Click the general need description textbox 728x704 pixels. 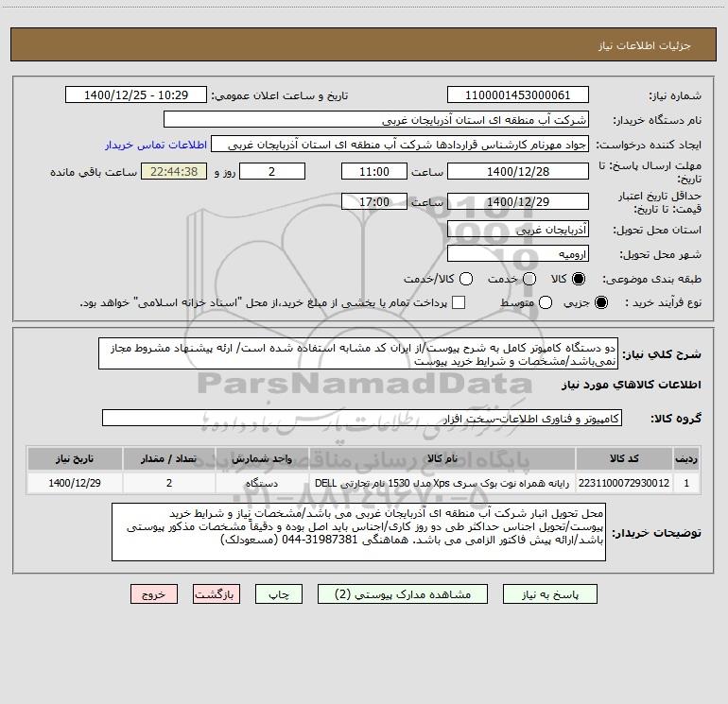click(358, 354)
